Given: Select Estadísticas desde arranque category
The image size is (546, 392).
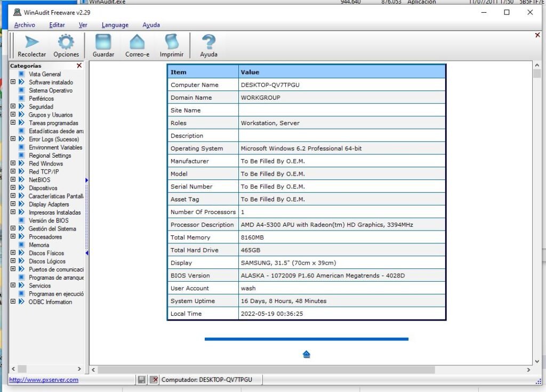Looking at the screenshot, I should (x=56, y=131).
